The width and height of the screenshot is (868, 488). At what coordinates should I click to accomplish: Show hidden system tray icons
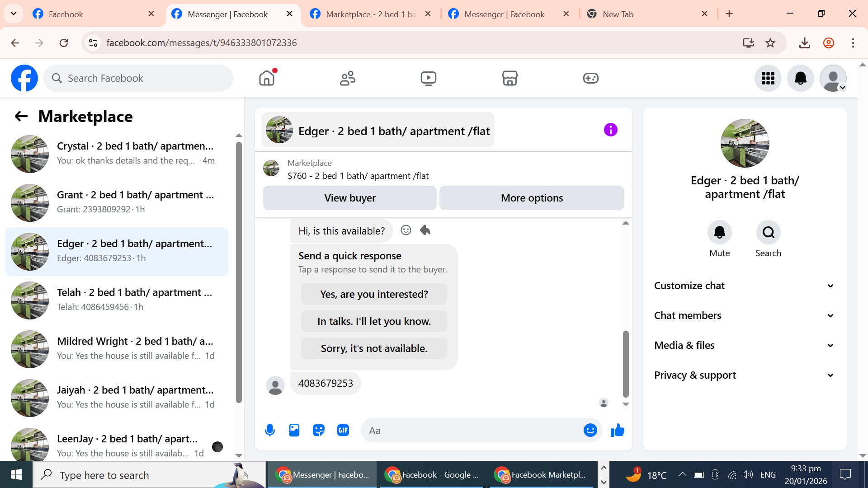click(x=683, y=474)
